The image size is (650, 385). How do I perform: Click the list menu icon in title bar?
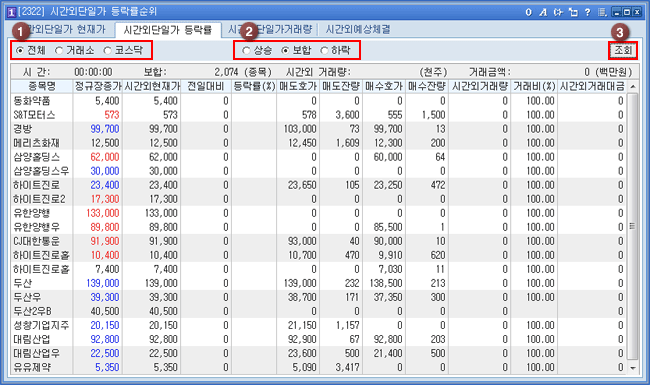coord(602,12)
